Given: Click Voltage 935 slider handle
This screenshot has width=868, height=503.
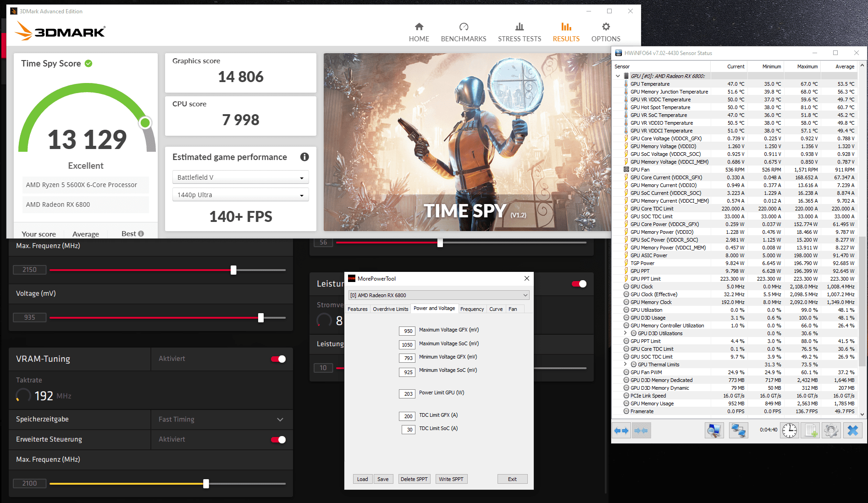Looking at the screenshot, I should click(x=261, y=318).
